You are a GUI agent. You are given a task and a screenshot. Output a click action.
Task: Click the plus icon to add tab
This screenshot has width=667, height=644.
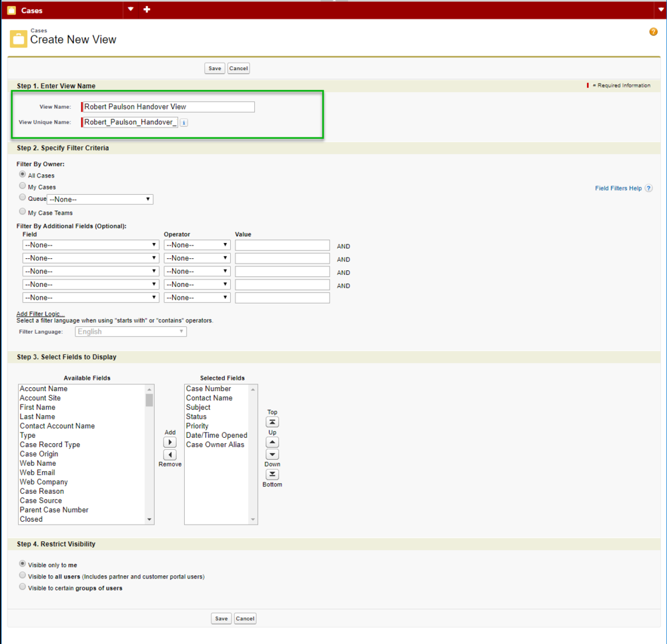coord(147,9)
